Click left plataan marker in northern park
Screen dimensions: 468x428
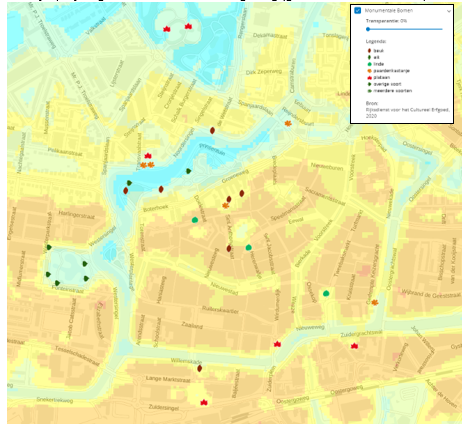[167, 29]
